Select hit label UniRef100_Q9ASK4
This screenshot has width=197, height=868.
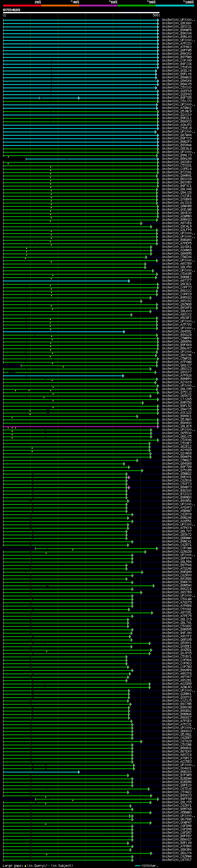click(x=176, y=81)
